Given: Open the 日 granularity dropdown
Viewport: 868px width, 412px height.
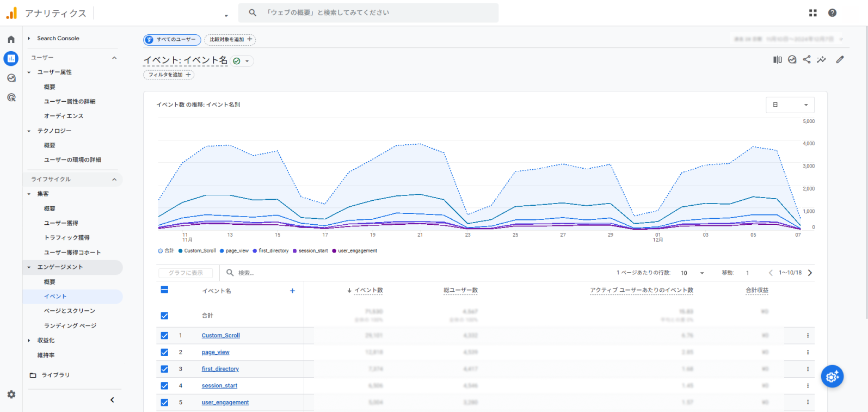Looking at the screenshot, I should pos(790,104).
